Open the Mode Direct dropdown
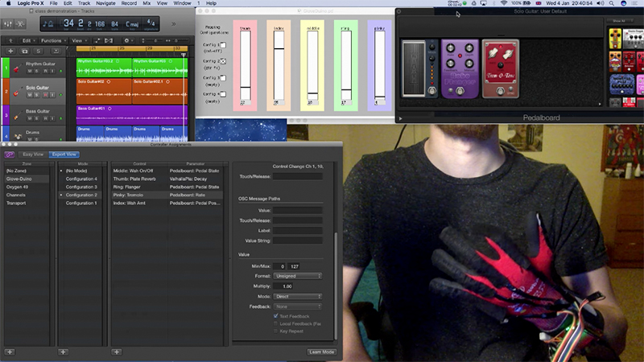 (298, 296)
